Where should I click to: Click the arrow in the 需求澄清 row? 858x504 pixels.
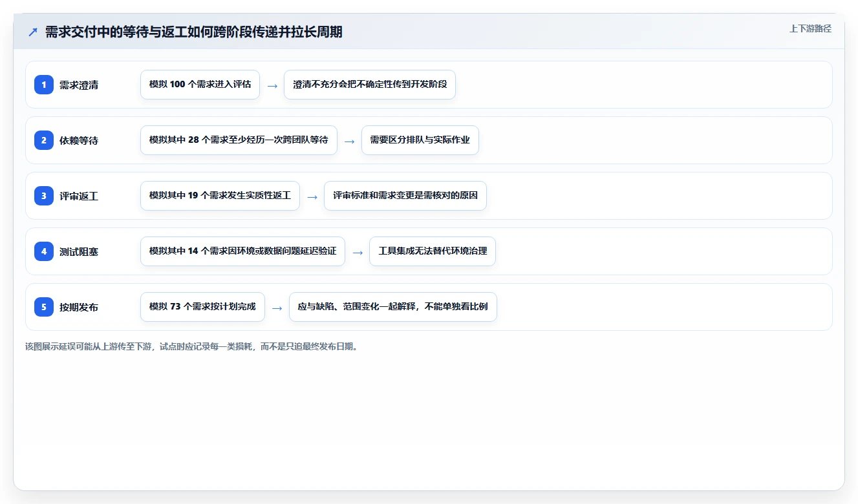coord(272,85)
